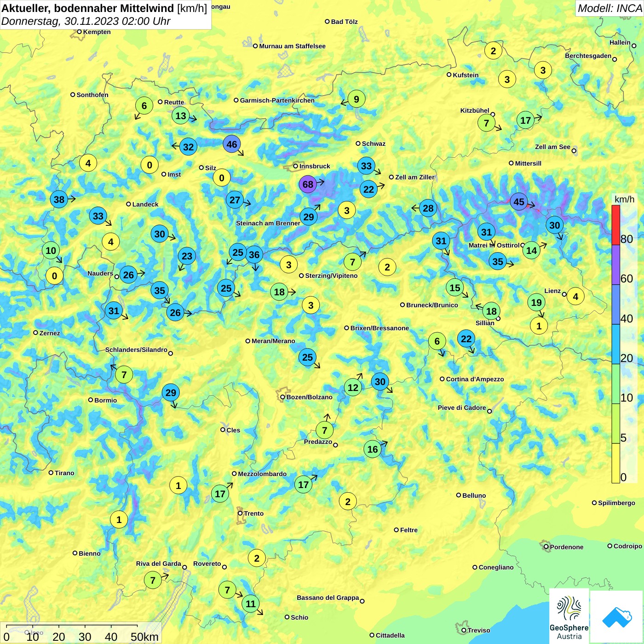Image resolution: width=644 pixels, height=644 pixels.
Task: Click the map title 'Aktueller, bodennaher Mittelwind'
Action: pyautogui.click(x=88, y=8)
